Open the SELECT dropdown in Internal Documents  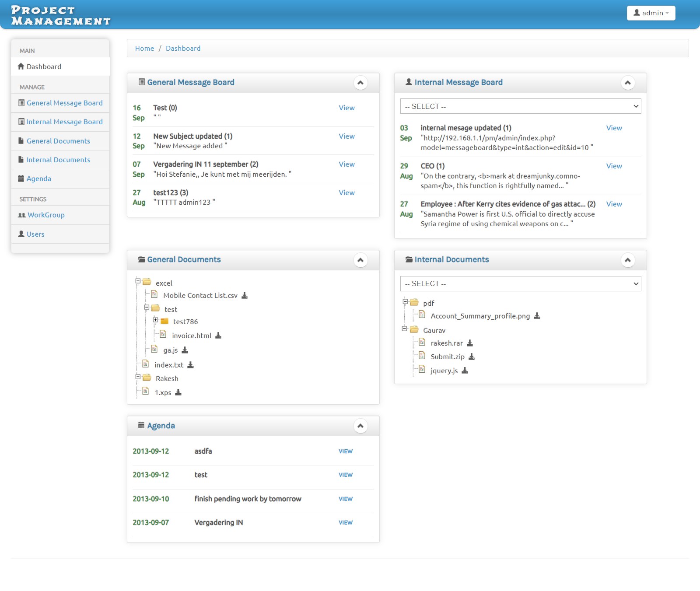point(521,283)
